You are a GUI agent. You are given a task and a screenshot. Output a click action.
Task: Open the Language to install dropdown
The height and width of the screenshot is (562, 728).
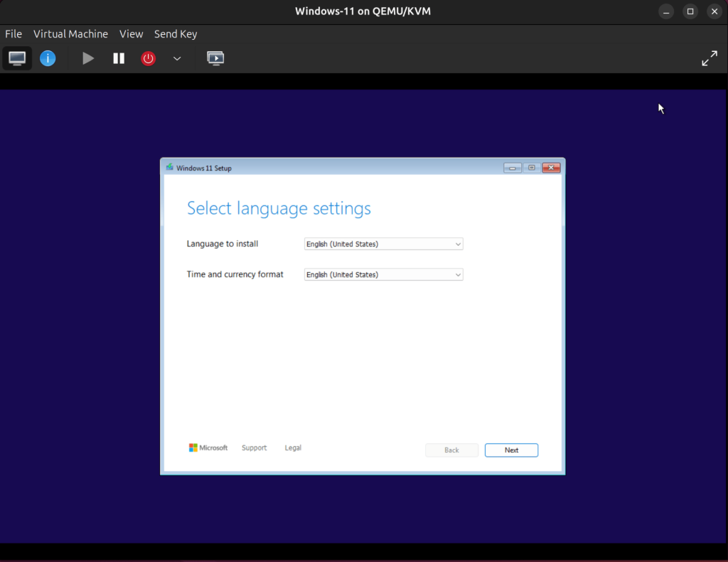click(x=383, y=244)
